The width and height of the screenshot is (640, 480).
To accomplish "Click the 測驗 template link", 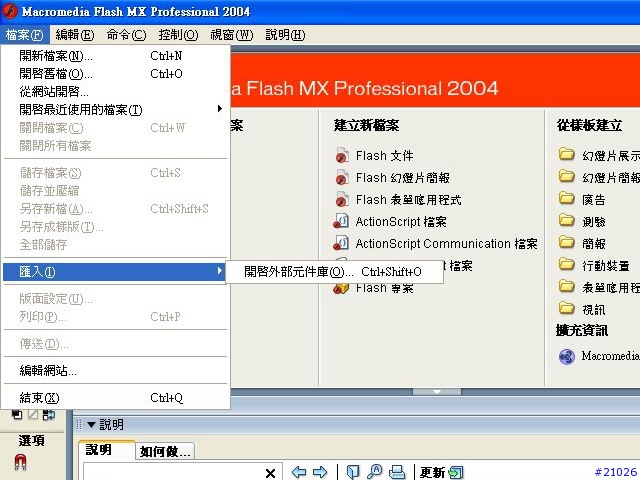I will (x=594, y=222).
